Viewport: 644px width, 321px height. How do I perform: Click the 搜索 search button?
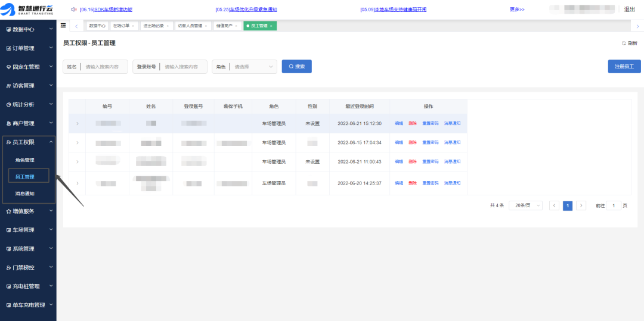pos(296,67)
